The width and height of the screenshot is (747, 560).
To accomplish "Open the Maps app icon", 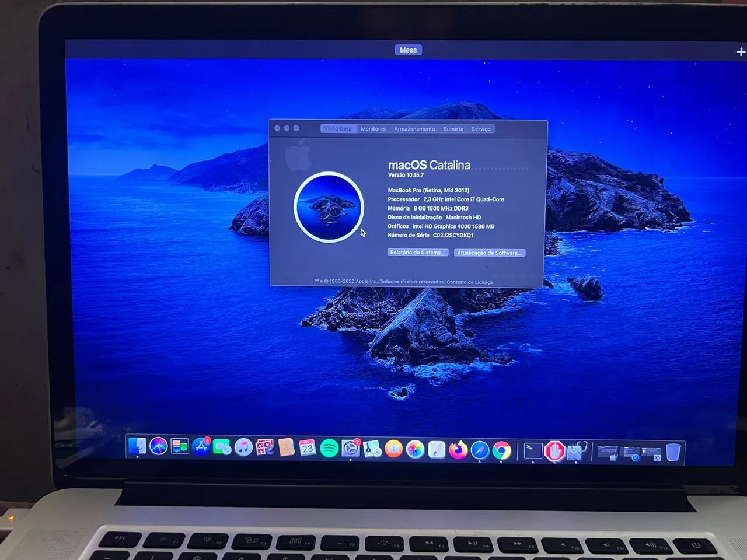I will click(x=372, y=449).
